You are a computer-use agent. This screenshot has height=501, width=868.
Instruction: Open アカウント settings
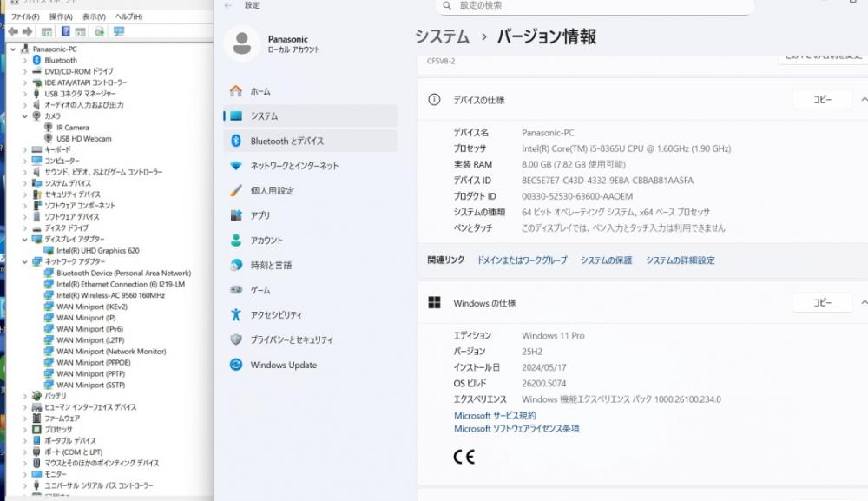(x=311, y=241)
